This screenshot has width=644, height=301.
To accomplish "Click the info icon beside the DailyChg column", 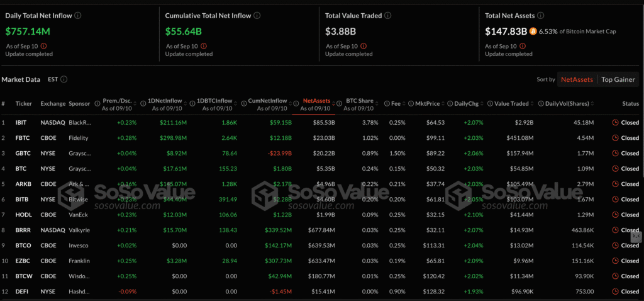I will (449, 103).
